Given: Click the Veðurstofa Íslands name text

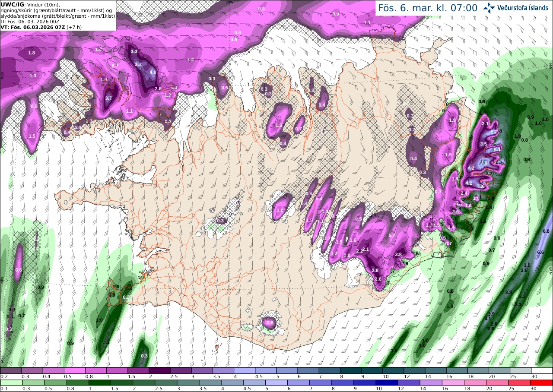Looking at the screenshot, I should pyautogui.click(x=523, y=7).
